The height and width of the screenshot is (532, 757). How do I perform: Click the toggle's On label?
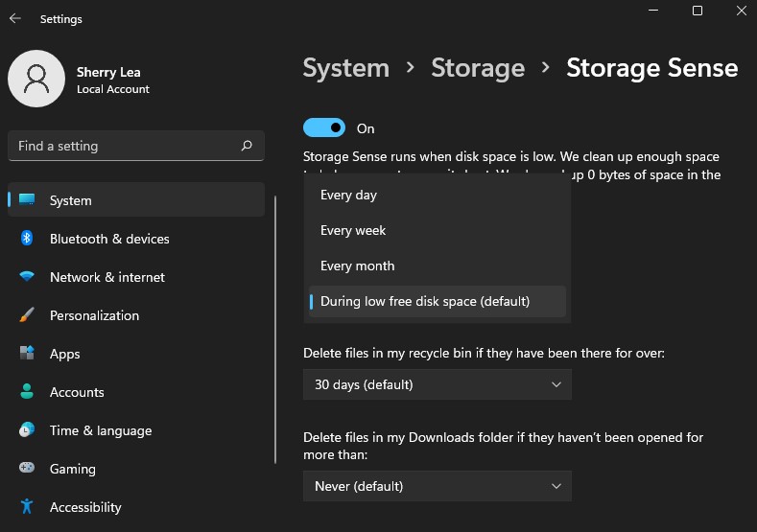(366, 128)
